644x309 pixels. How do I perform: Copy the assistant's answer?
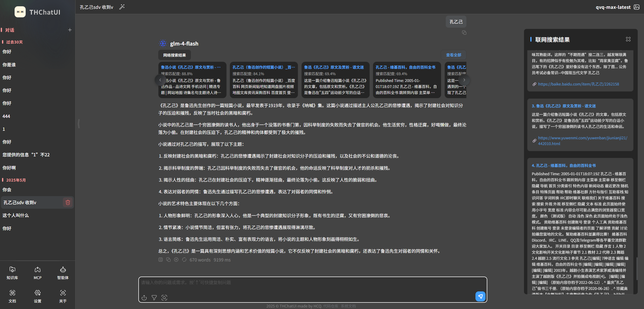pyautogui.click(x=168, y=260)
